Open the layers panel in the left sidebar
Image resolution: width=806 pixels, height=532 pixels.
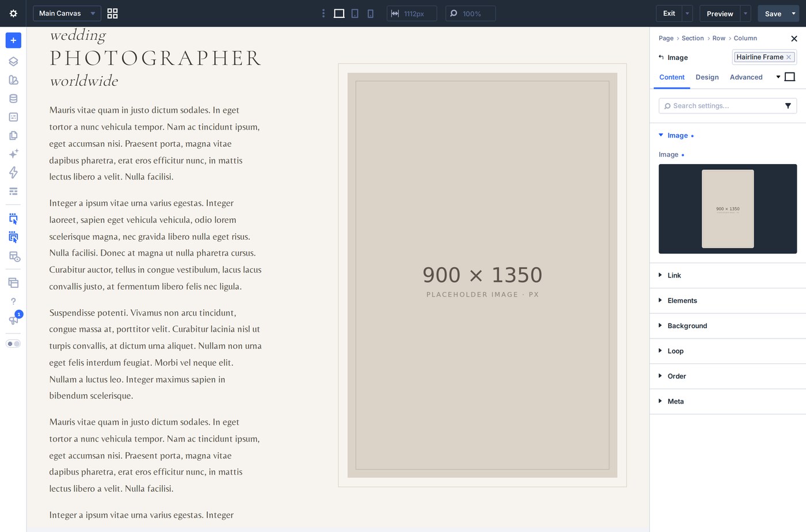click(13, 62)
